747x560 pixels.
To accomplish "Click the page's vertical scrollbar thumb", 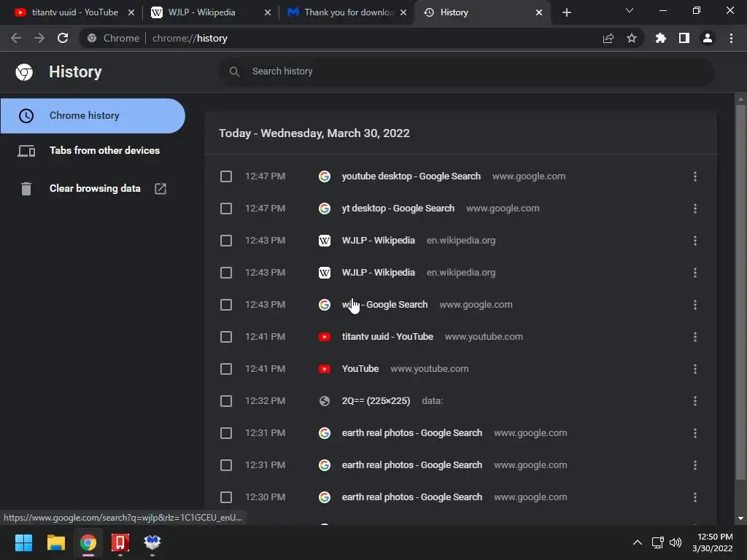I will point(740,292).
